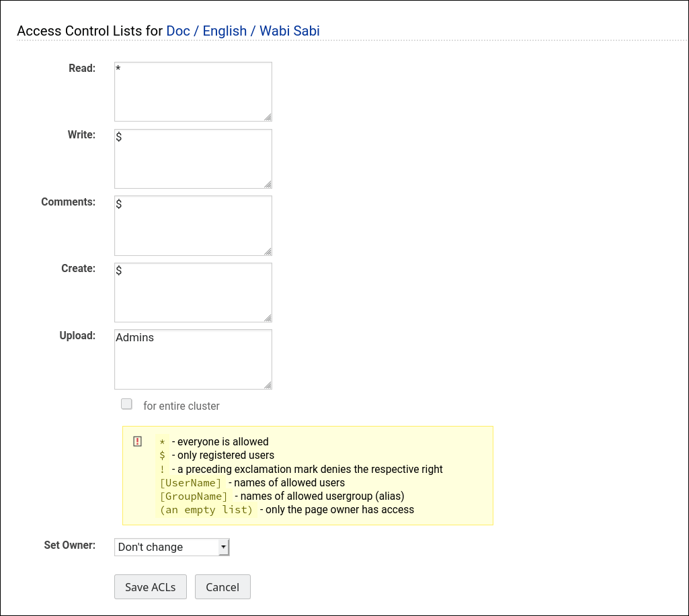Click the Save ACLs button
Screen dimensions: 689x616
tap(150, 586)
